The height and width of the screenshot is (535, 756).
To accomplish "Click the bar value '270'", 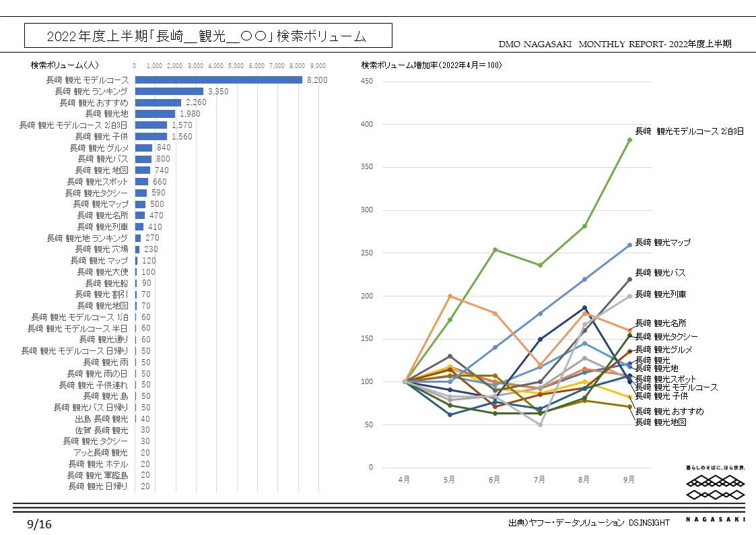I will (152, 238).
